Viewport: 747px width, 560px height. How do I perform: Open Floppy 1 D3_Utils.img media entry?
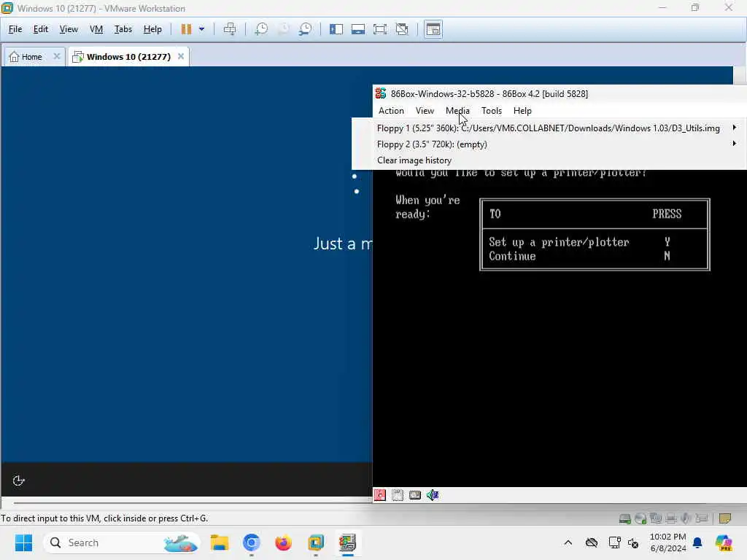[549, 128]
